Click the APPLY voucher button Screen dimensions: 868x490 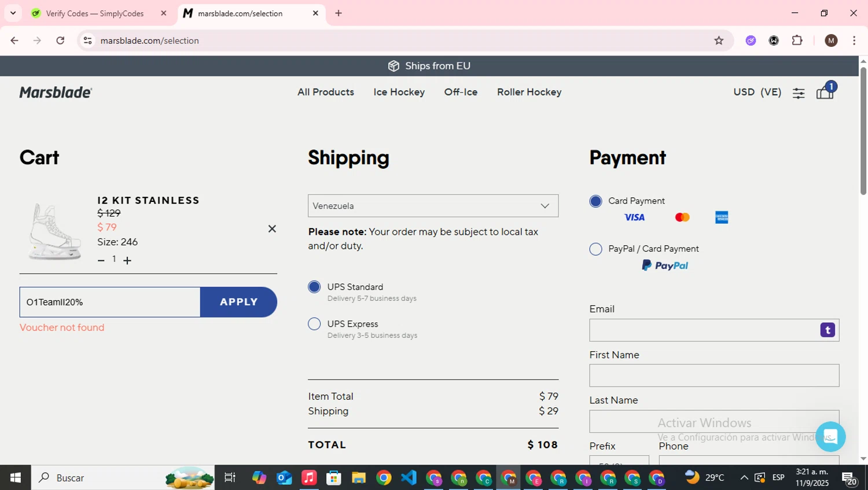(238, 302)
